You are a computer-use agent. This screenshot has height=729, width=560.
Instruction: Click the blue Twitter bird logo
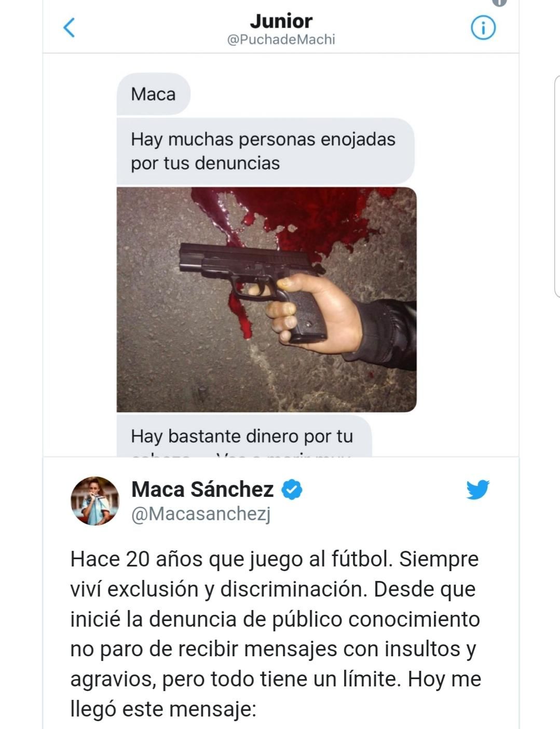[477, 490]
